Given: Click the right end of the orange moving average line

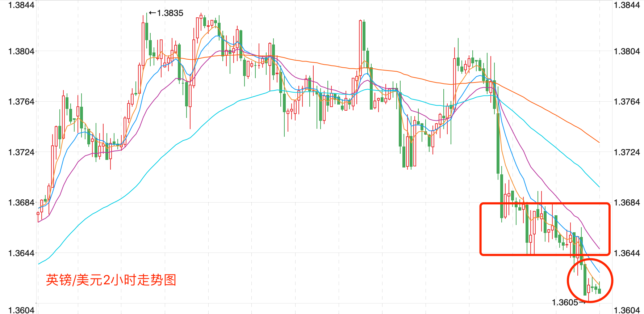Looking at the screenshot, I should pyautogui.click(x=599, y=142).
